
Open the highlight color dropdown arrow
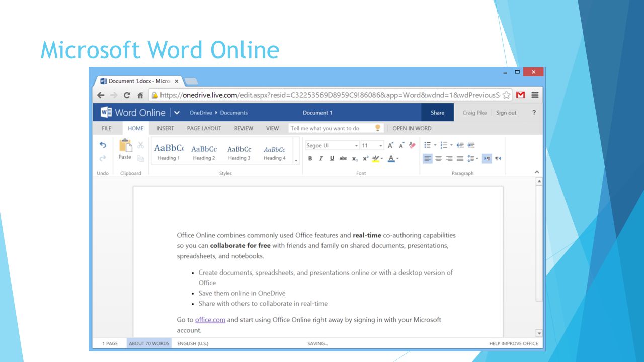(382, 159)
